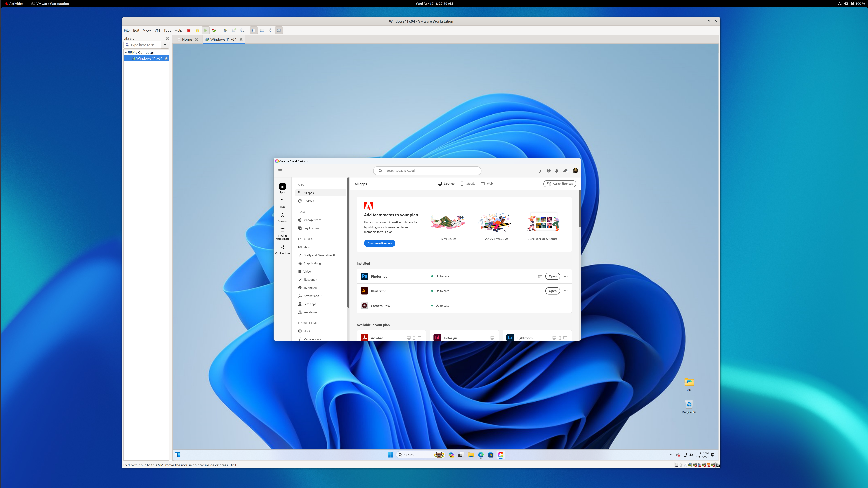
Task: Open Illustrator more options ellipsis
Action: (566, 291)
